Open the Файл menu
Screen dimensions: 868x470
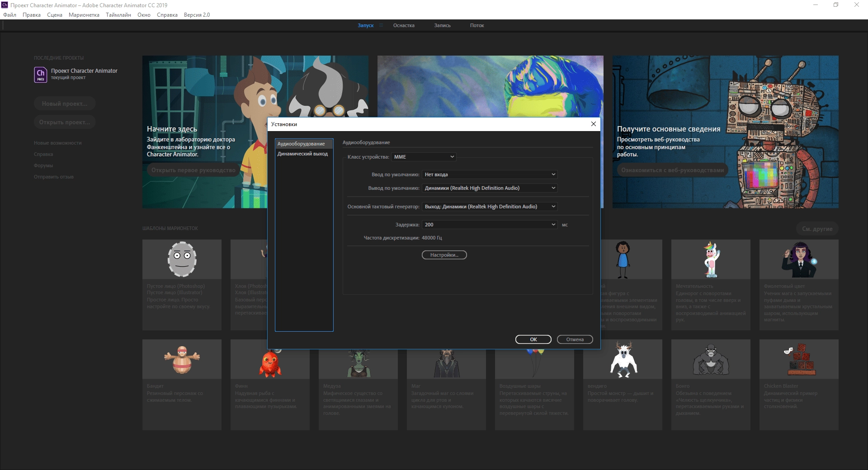click(x=9, y=15)
